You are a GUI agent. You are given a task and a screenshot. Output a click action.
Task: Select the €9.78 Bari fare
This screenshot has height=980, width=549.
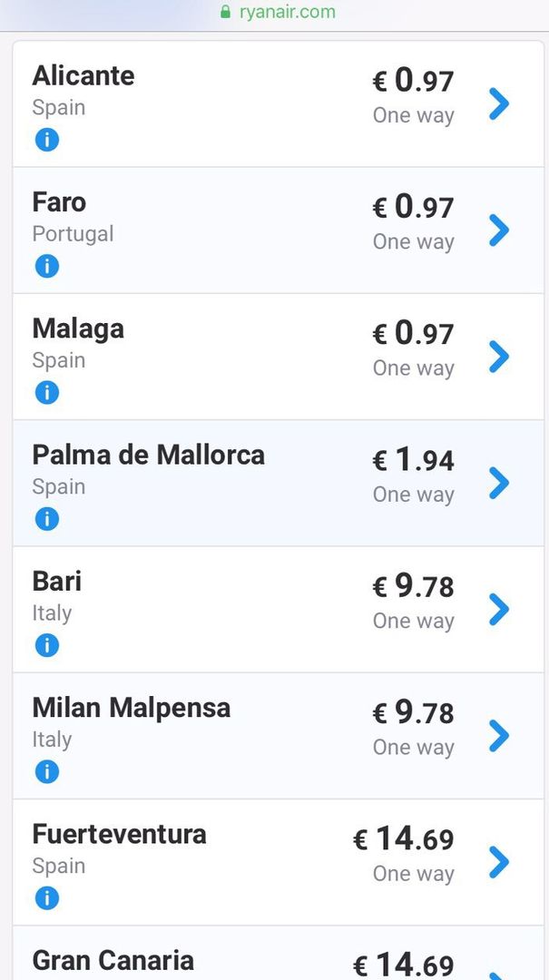413,586
